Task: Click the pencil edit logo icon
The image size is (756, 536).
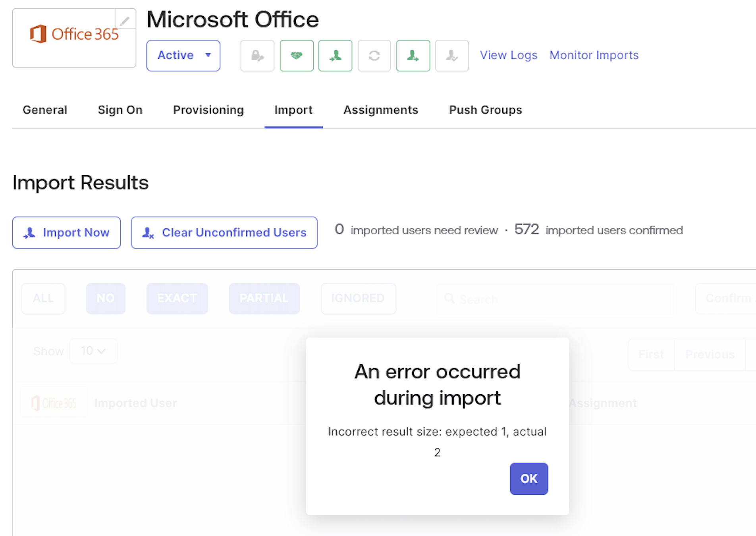Action: point(125,20)
